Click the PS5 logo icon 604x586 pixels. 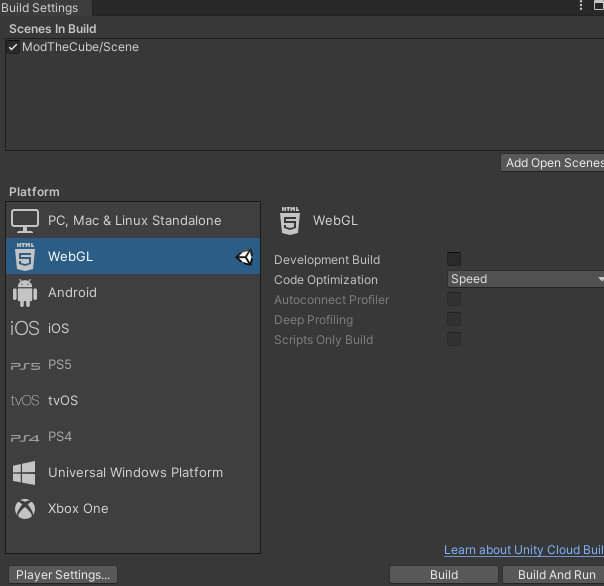25,366
